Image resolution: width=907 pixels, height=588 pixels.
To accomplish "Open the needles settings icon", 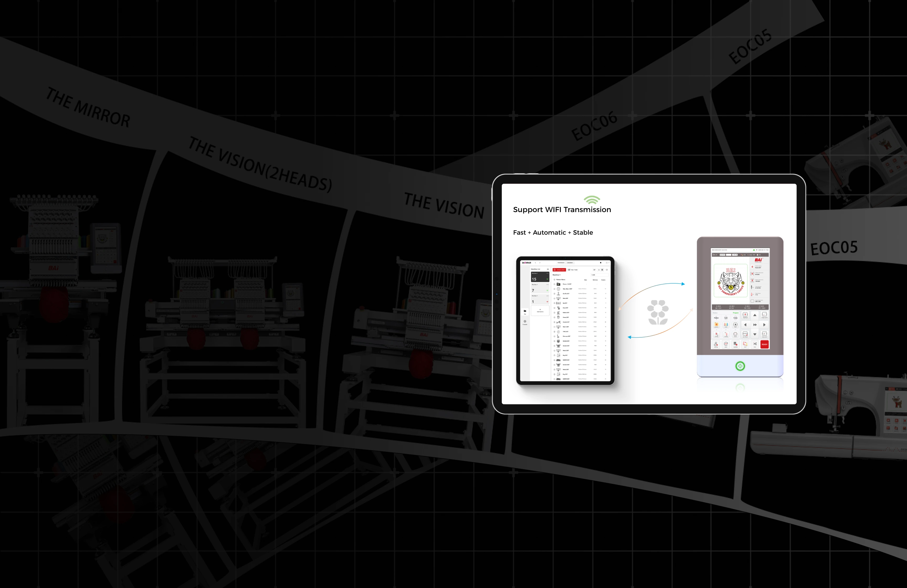I will point(736,344).
